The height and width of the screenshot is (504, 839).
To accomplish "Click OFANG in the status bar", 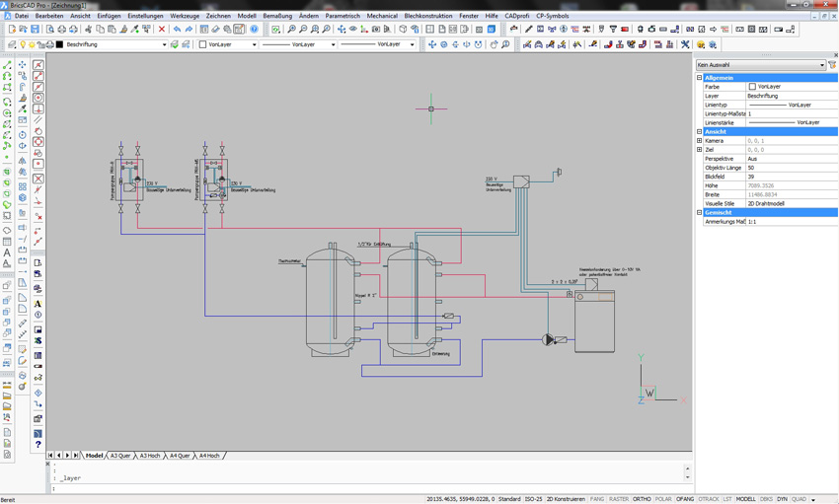I will click(x=685, y=499).
